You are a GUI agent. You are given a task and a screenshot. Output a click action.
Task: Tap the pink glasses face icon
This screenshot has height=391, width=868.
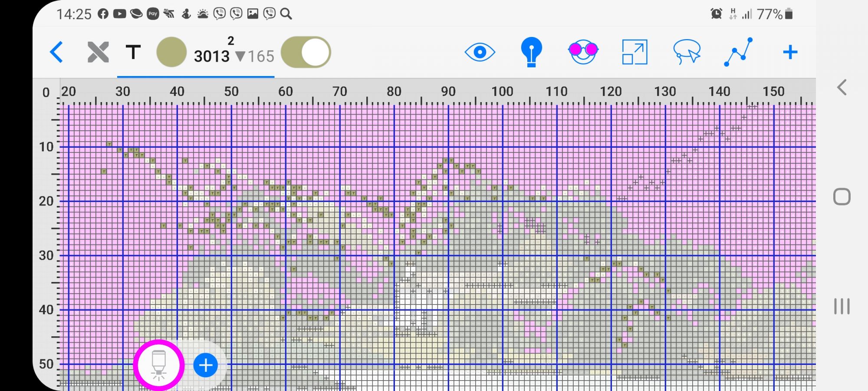(x=583, y=52)
